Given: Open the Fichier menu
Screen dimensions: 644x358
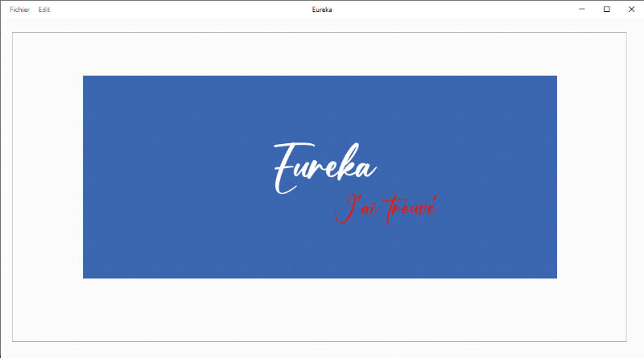Looking at the screenshot, I should pyautogui.click(x=19, y=10).
